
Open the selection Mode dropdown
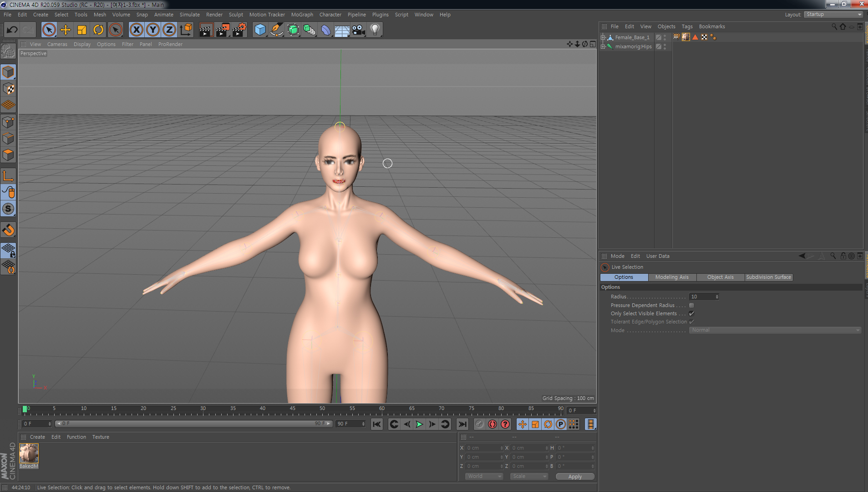775,330
